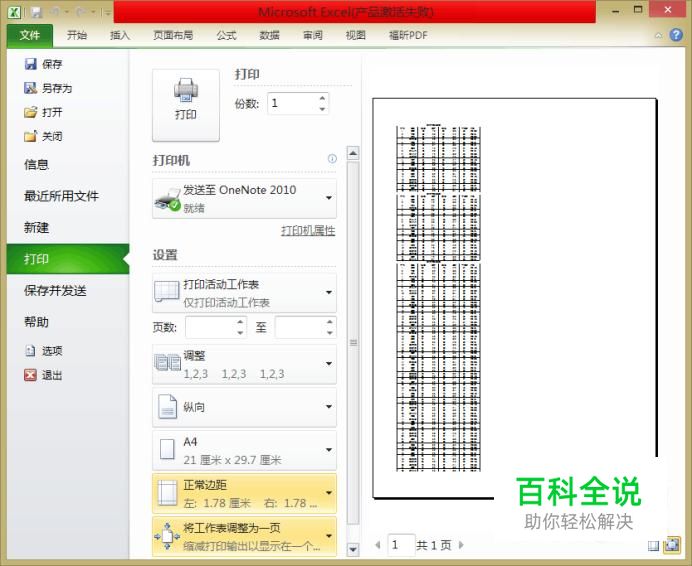Open a file via 打开
Screen dimensions: 692x566
click(43, 112)
